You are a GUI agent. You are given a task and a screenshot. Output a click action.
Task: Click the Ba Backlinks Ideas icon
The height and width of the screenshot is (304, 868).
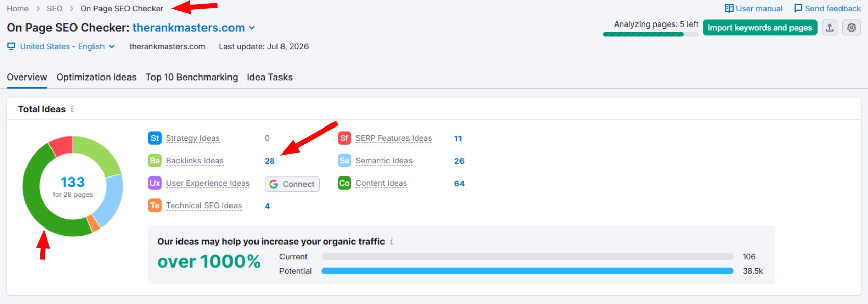click(x=155, y=160)
